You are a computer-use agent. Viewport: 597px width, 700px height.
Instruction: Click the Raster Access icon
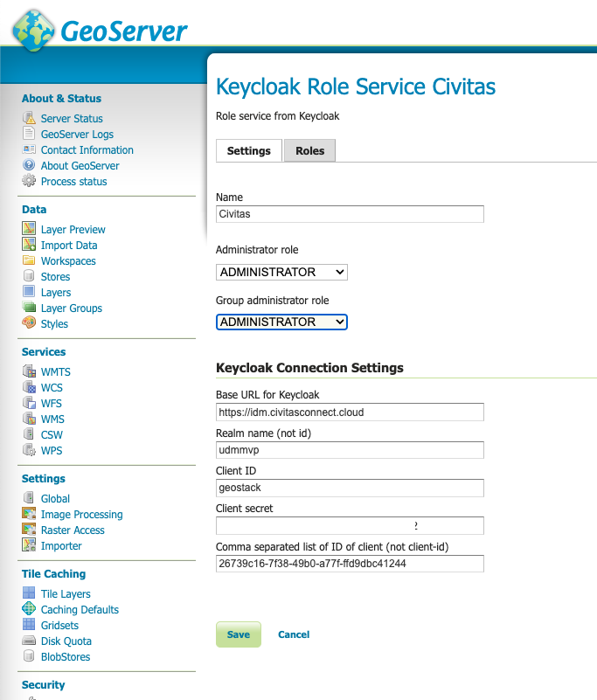[x=29, y=530]
